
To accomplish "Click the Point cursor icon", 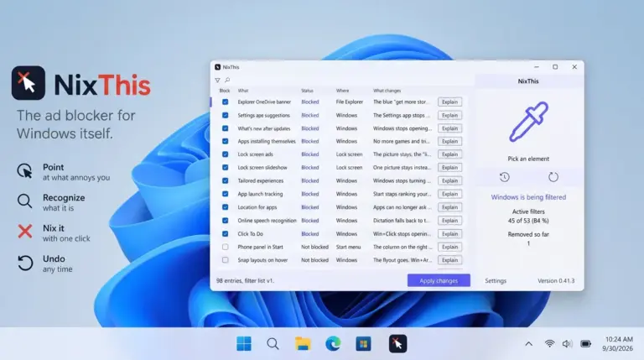I will coord(24,171).
